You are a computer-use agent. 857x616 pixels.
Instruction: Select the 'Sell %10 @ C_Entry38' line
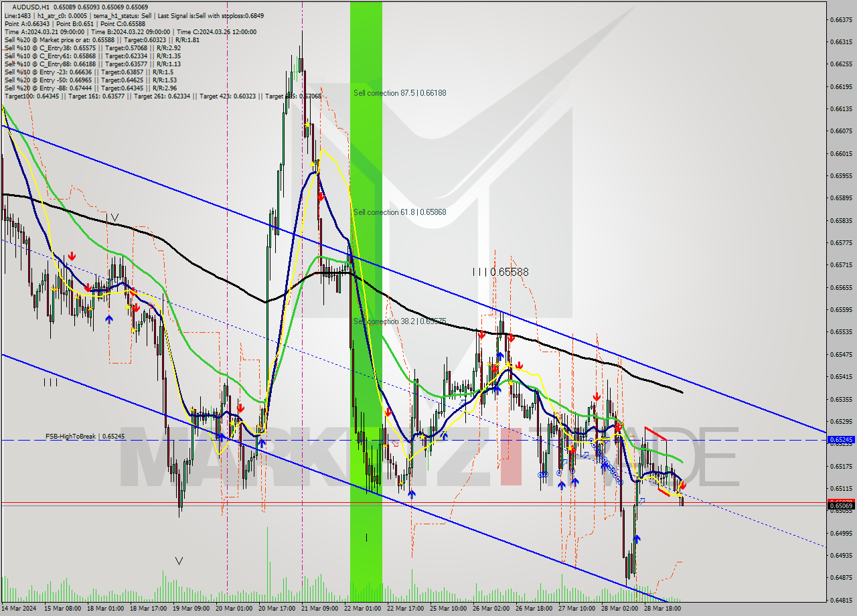[92, 48]
